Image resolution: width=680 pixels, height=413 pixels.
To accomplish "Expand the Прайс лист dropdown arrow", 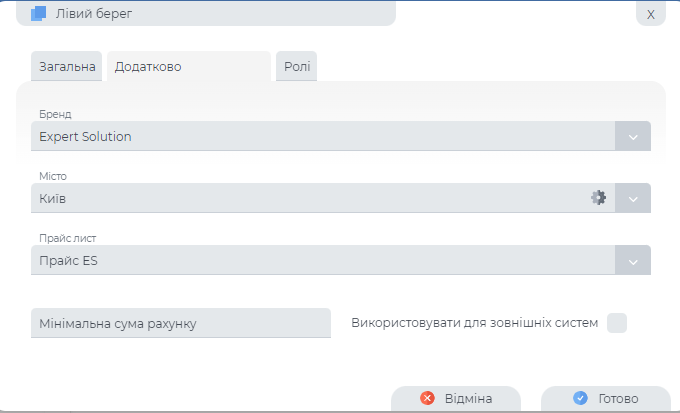I will point(633,261).
